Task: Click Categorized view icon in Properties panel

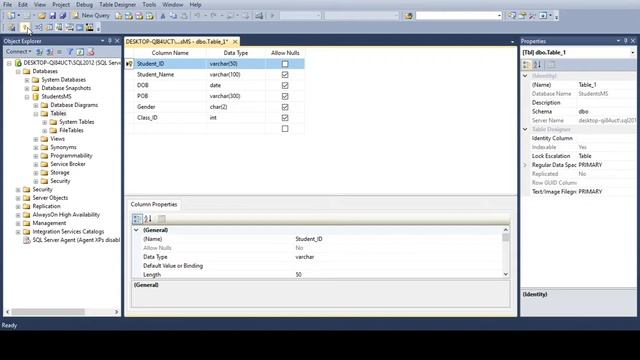Action: click(x=527, y=64)
